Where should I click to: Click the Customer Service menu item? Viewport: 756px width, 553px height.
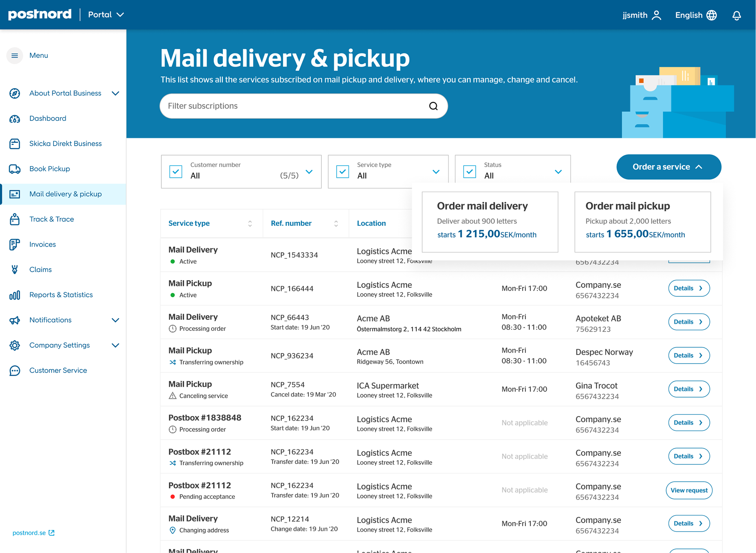[x=58, y=371]
